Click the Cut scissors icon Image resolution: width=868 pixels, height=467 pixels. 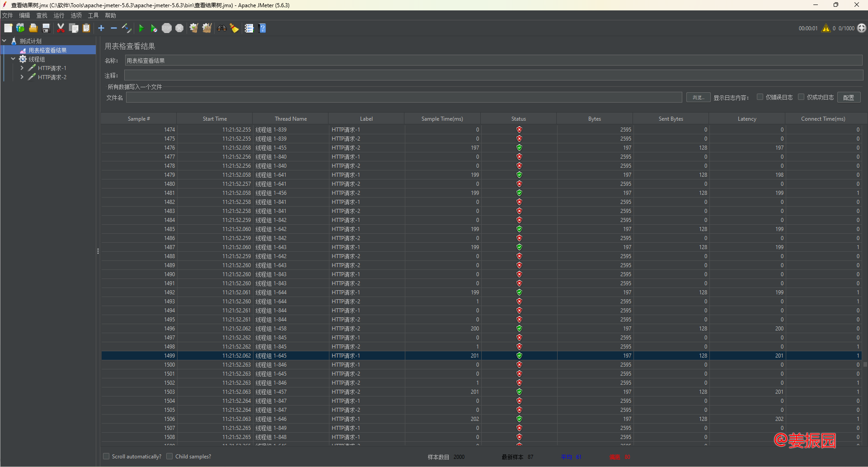point(61,28)
